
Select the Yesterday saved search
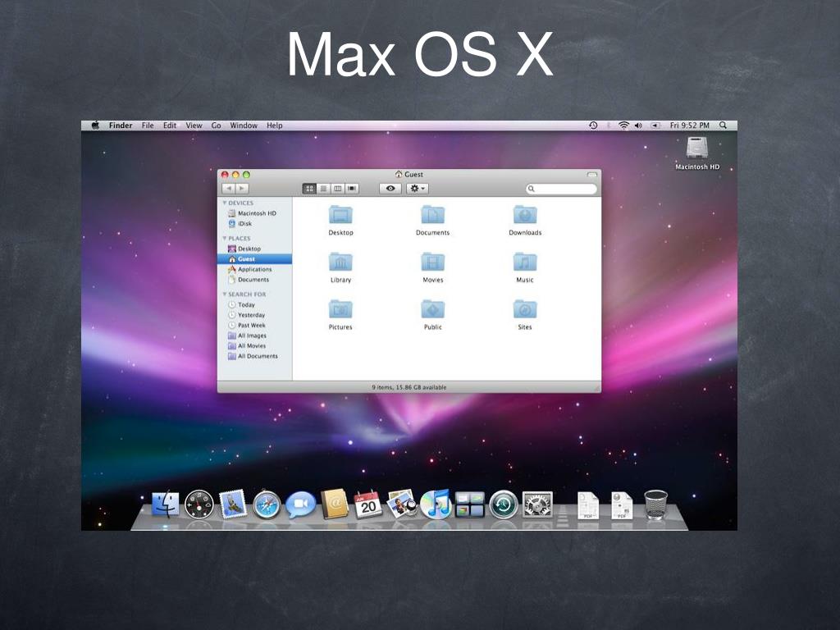coord(254,315)
